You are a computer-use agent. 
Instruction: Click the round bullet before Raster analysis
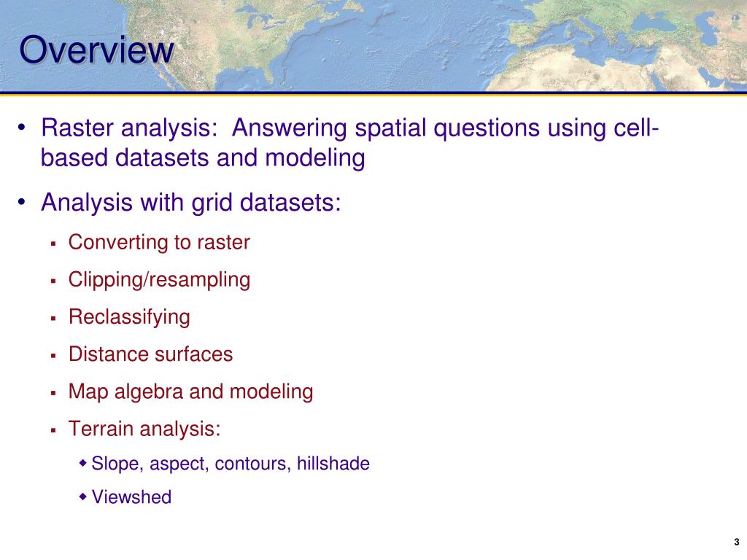coord(21,128)
